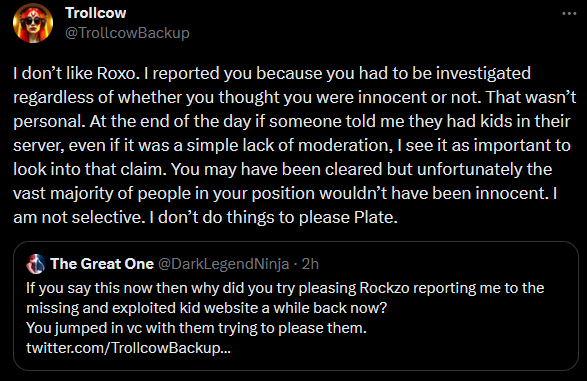Click the line starting "vast majority of people"
Screen dimensions: 587x381
(285, 193)
